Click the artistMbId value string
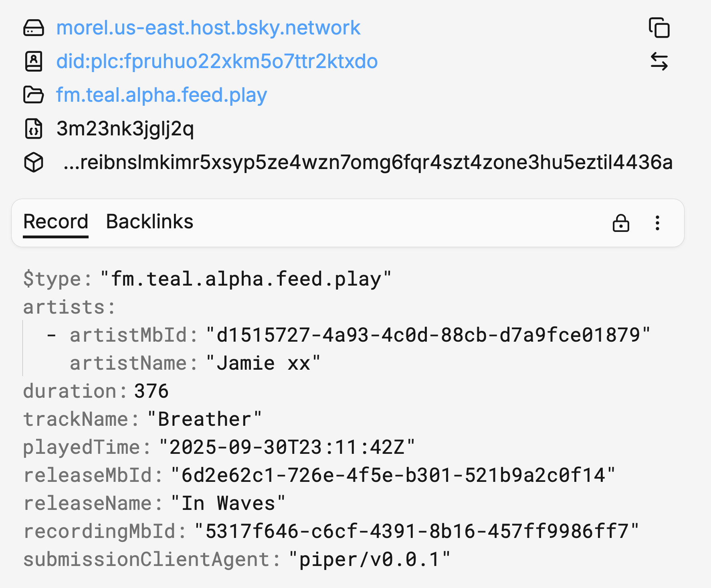This screenshot has height=588, width=711. 428,335
